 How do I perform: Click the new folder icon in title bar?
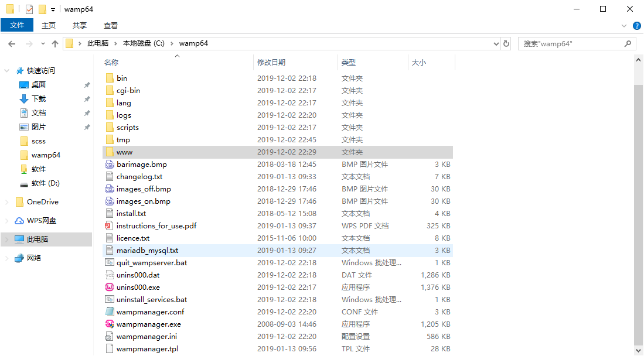click(42, 9)
